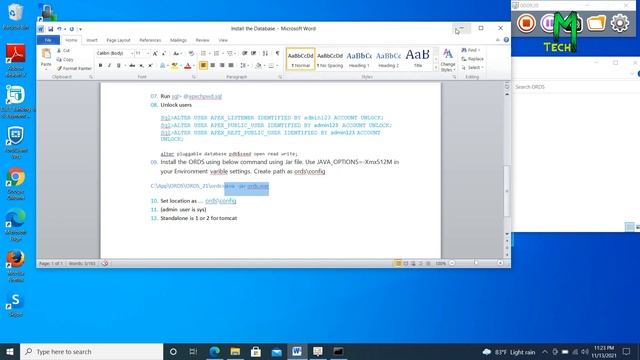Apply the Heading 1 style
The image size is (640, 360).
[359, 59]
